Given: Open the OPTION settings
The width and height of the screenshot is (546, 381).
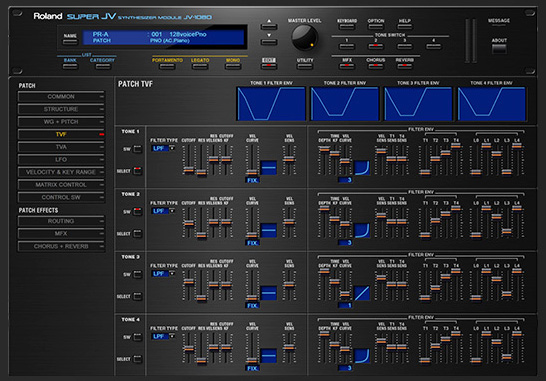Looking at the screenshot, I should (x=376, y=26).
